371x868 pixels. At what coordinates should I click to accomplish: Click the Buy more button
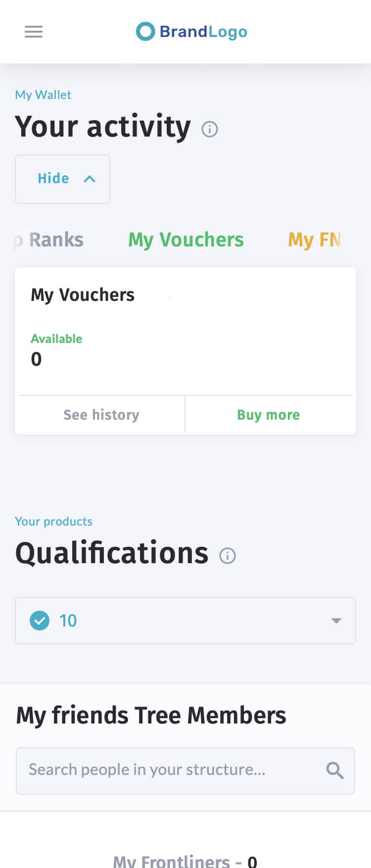[269, 415]
